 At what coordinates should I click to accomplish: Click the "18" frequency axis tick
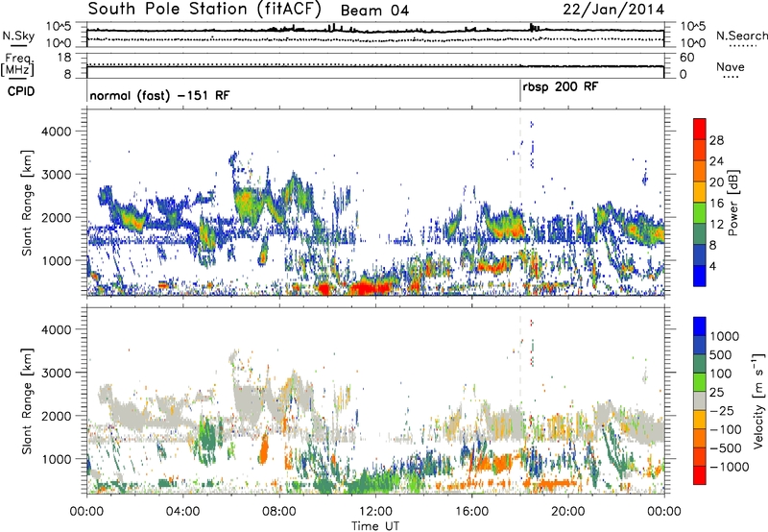point(64,58)
